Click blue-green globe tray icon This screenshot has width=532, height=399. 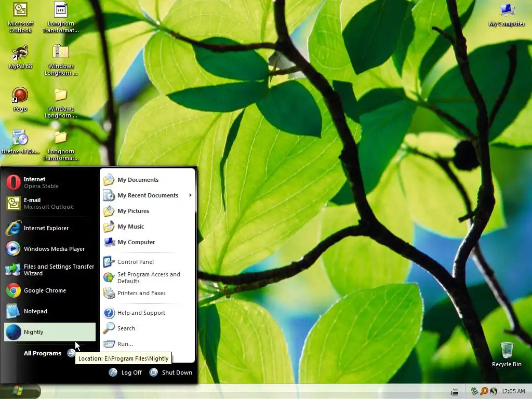(x=494, y=391)
